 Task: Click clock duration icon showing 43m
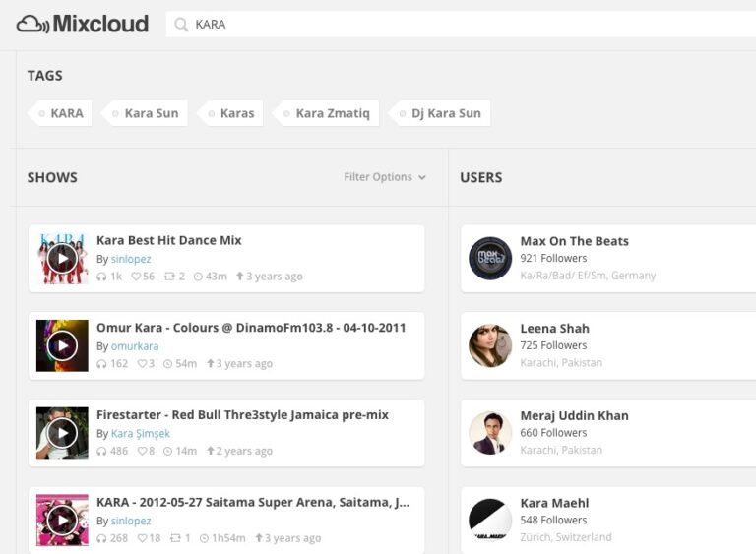point(198,277)
